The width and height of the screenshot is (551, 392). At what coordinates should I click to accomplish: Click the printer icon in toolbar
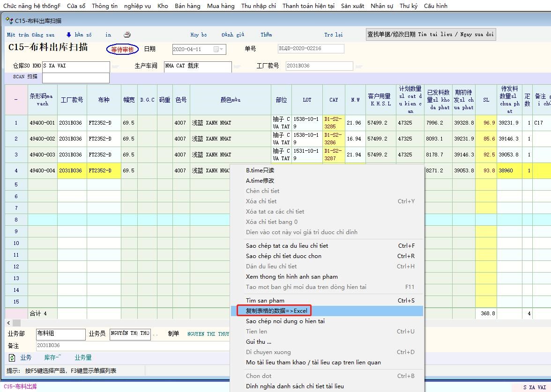[127, 35]
